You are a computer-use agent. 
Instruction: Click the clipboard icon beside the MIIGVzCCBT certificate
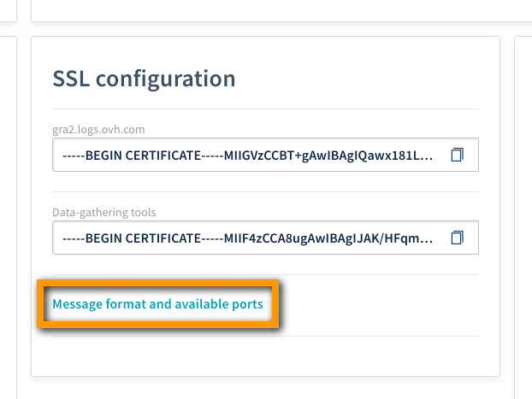[457, 155]
